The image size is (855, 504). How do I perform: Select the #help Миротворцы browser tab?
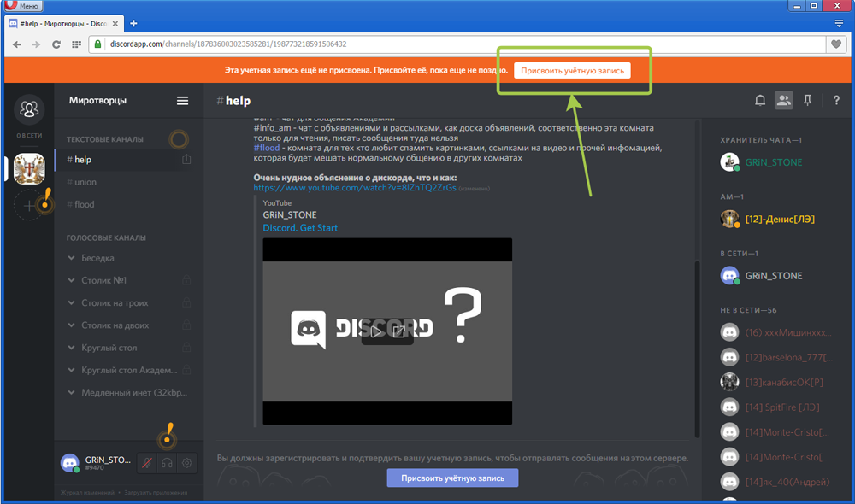63,23
